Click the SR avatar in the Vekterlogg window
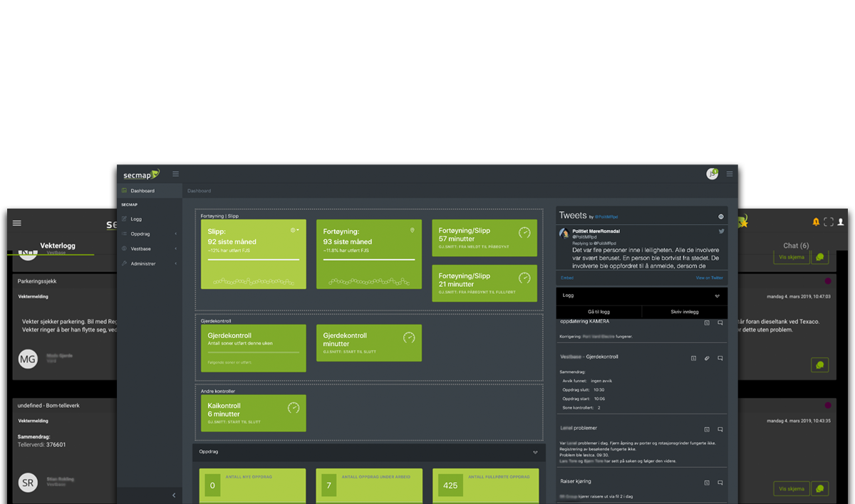Viewport: 855px width, 504px height. [27, 483]
